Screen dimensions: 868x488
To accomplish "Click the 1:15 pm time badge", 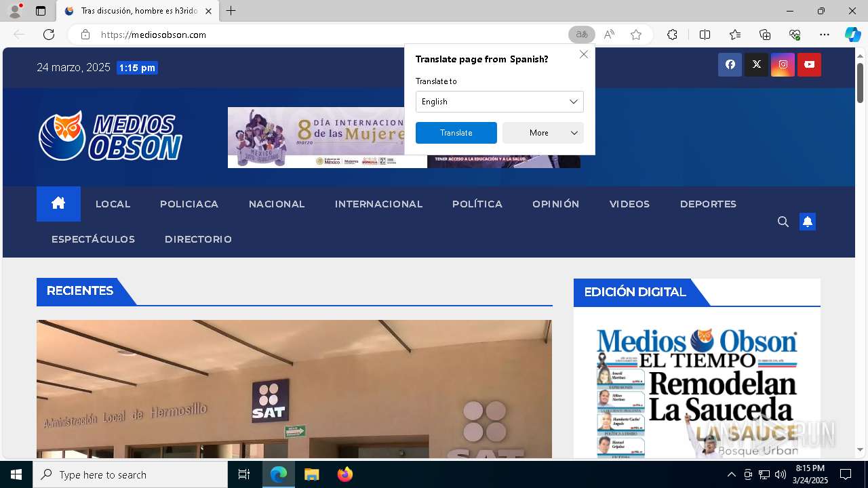I will click(137, 68).
